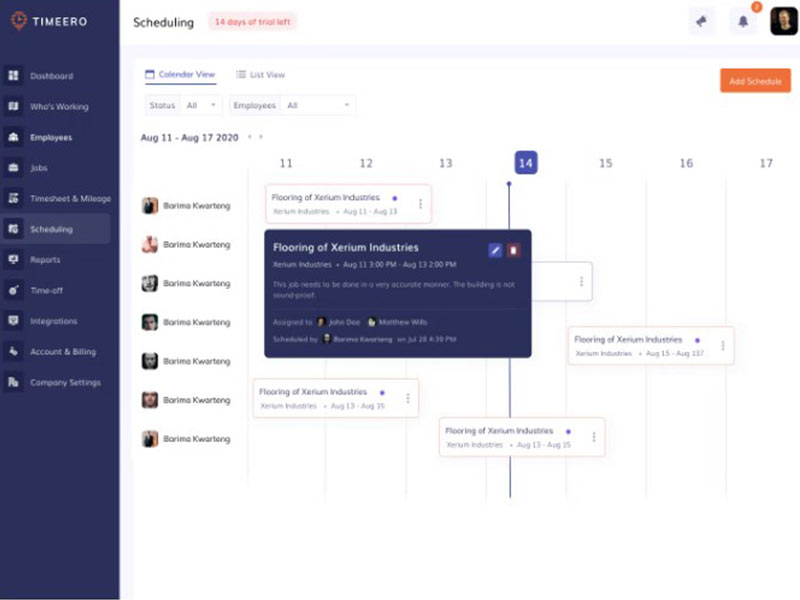Image resolution: width=800 pixels, height=600 pixels.
Task: Click assignee Matthew Wills in popup
Action: point(397,322)
